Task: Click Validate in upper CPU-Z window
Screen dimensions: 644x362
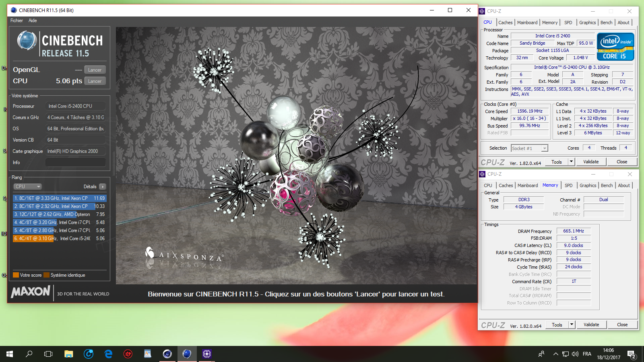Action: pyautogui.click(x=591, y=162)
